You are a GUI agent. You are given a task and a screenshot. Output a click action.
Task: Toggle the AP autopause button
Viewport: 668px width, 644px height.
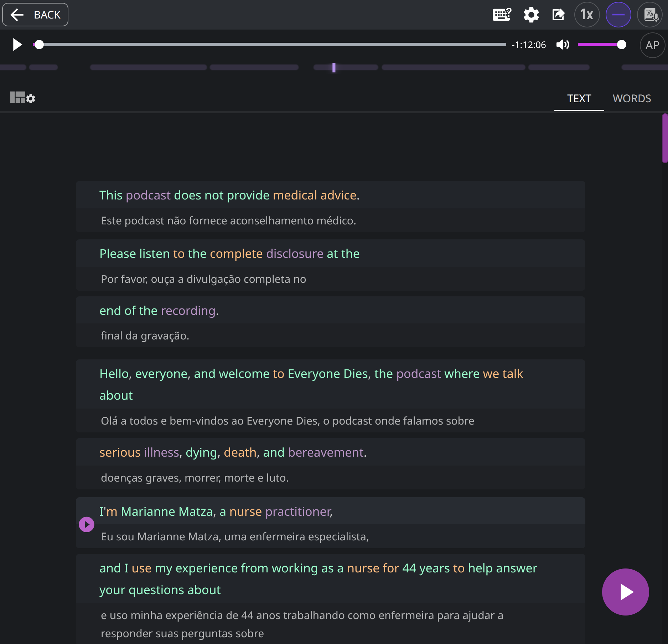tap(652, 45)
